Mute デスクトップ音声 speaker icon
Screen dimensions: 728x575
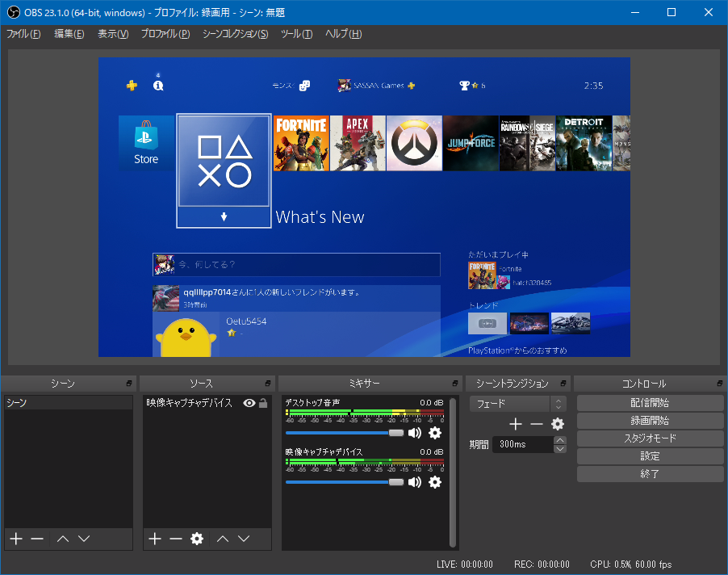415,433
